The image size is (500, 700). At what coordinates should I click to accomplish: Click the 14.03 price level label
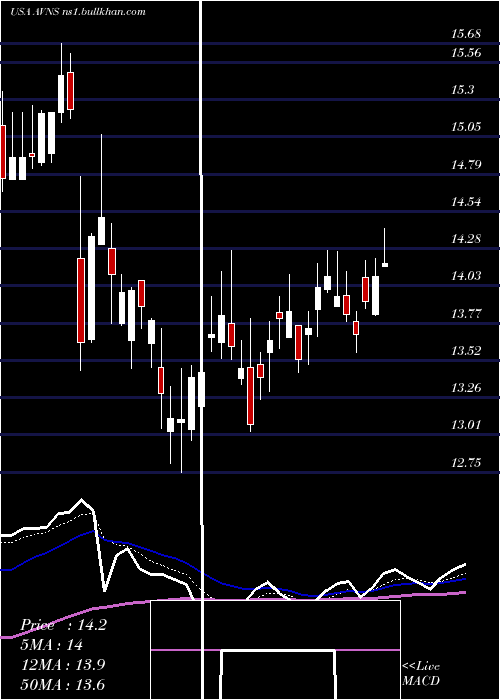tap(466, 276)
